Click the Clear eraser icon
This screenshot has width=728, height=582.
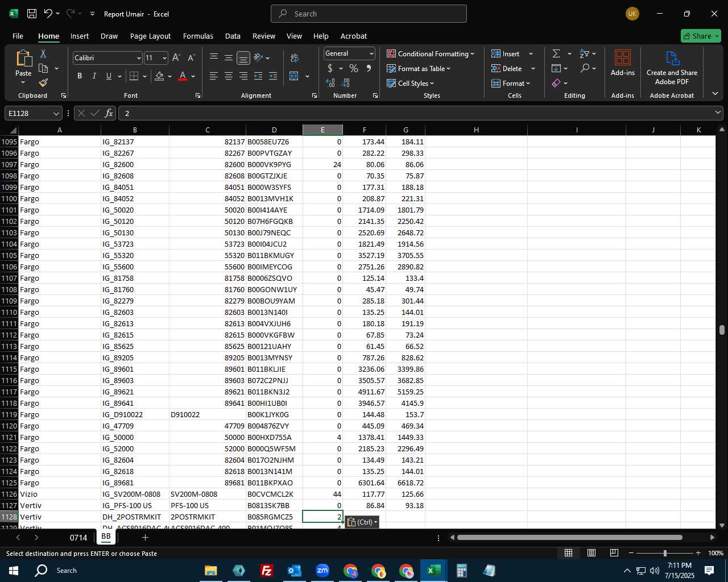pos(556,83)
